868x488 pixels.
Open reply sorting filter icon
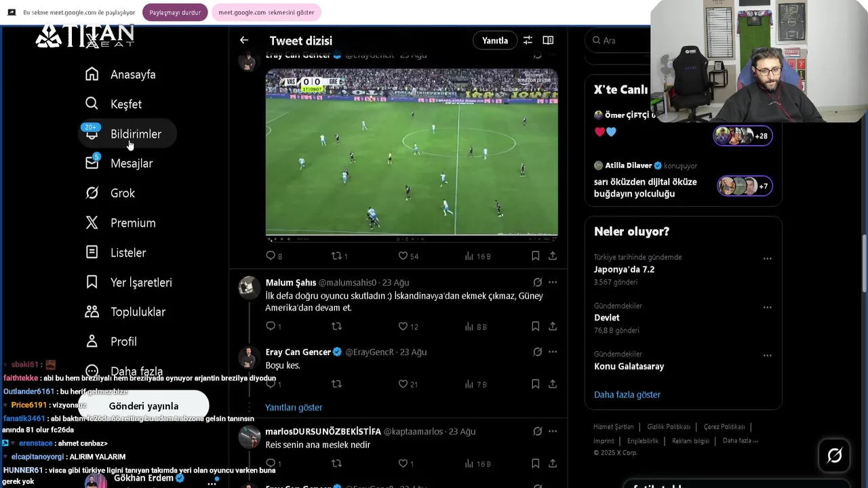coord(528,41)
